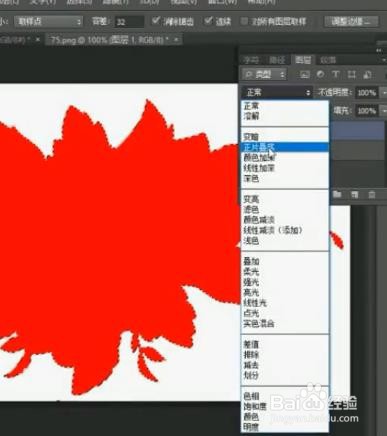Switch to the 图层 panel tab

coord(303,60)
